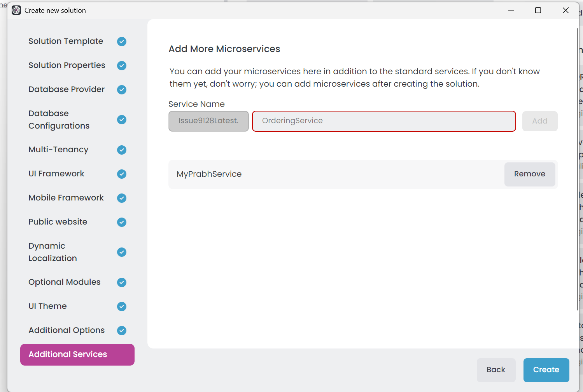This screenshot has height=392, width=583.
Task: Go to the Public website step
Action: pyautogui.click(x=58, y=222)
